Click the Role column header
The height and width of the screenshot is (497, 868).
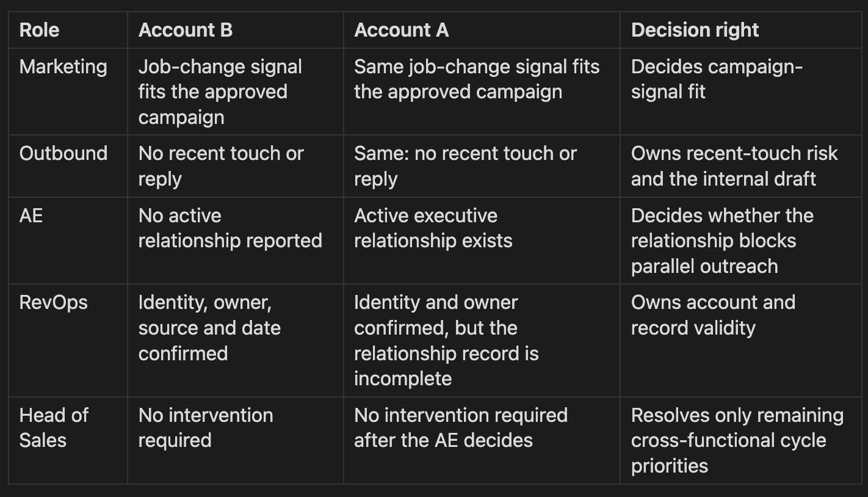point(68,30)
